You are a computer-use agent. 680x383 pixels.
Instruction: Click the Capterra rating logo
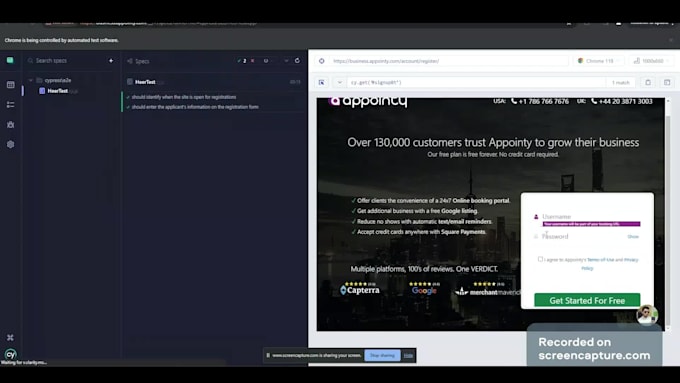point(360,290)
